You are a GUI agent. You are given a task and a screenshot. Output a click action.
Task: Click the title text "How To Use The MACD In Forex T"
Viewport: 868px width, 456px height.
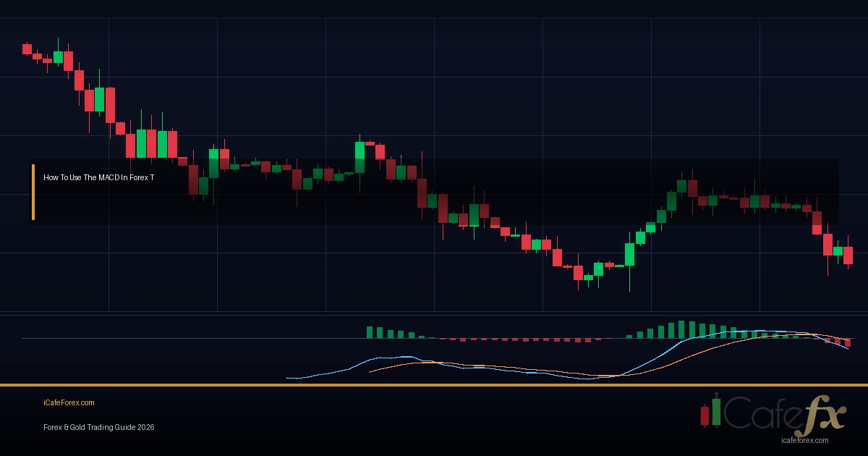99,177
